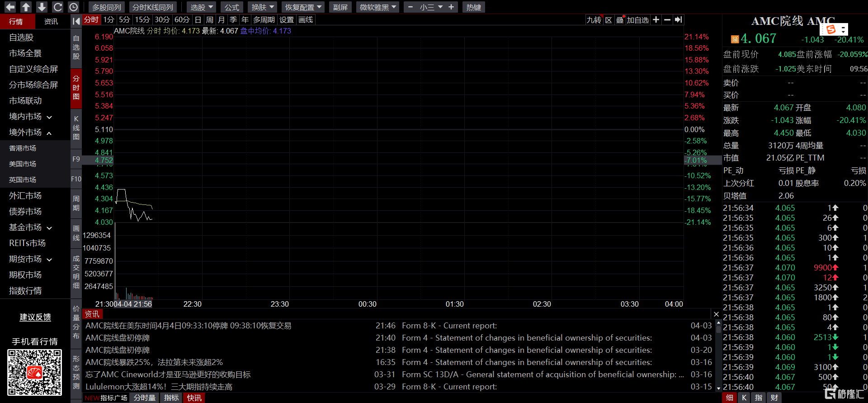Click the 公式 button

[x=232, y=7]
